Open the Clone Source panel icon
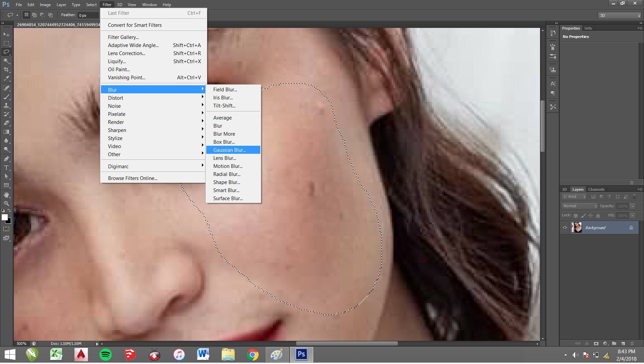This screenshot has width=644, height=364. coord(553,70)
